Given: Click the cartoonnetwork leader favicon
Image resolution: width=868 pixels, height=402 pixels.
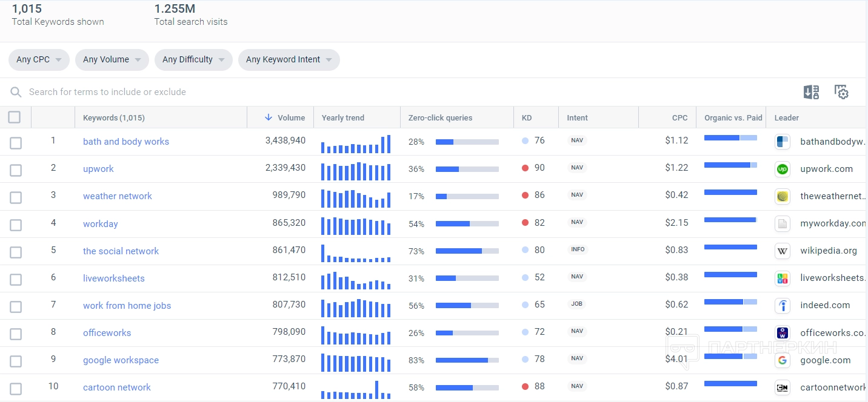Looking at the screenshot, I should point(783,387).
